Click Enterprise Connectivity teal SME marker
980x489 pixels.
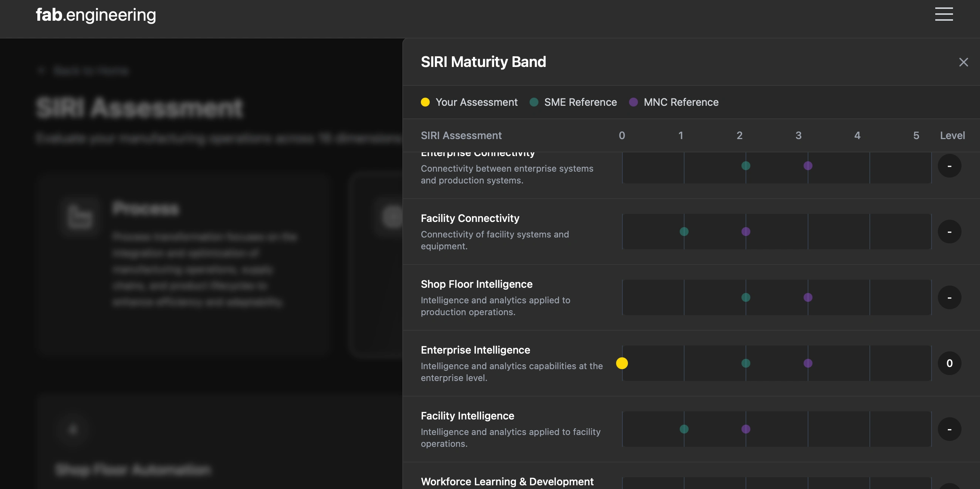pyautogui.click(x=746, y=166)
